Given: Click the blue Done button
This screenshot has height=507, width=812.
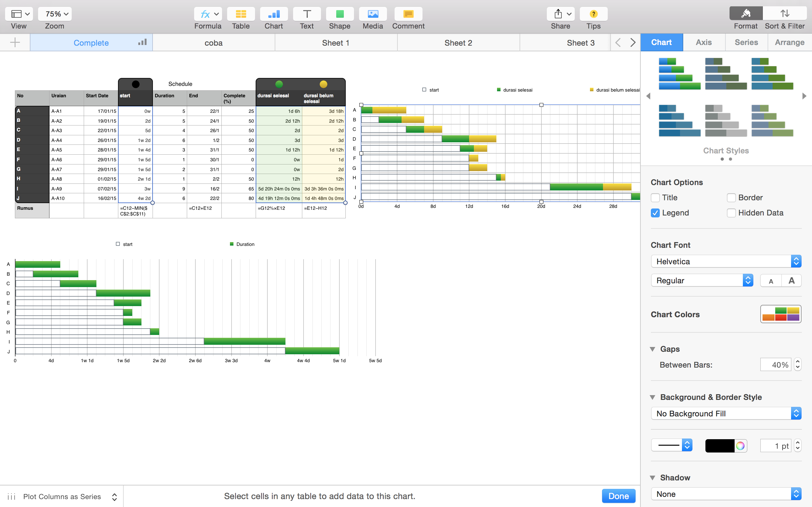Looking at the screenshot, I should 619,496.
